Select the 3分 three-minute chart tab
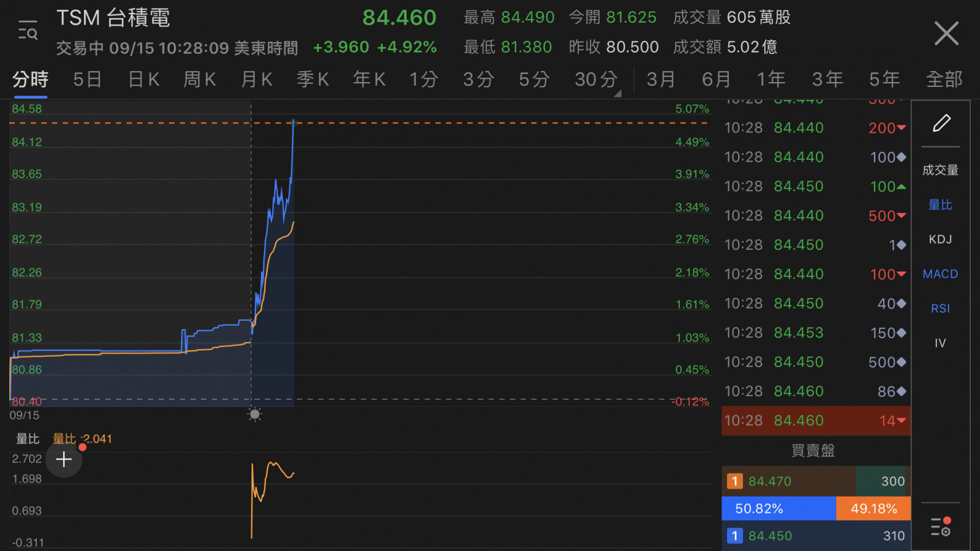Screen dimensions: 980x551 point(478,80)
